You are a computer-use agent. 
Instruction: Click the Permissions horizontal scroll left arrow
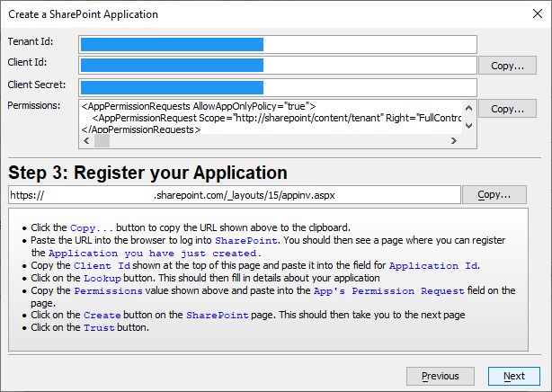pyautogui.click(x=86, y=141)
